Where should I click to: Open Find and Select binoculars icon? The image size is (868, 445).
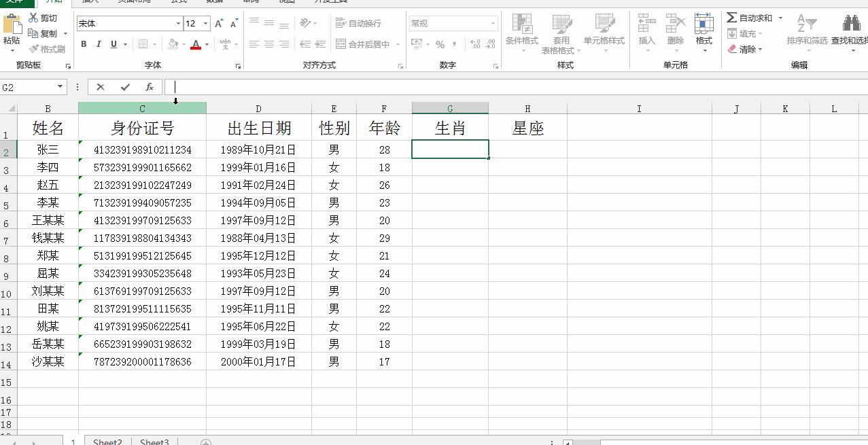[851, 24]
